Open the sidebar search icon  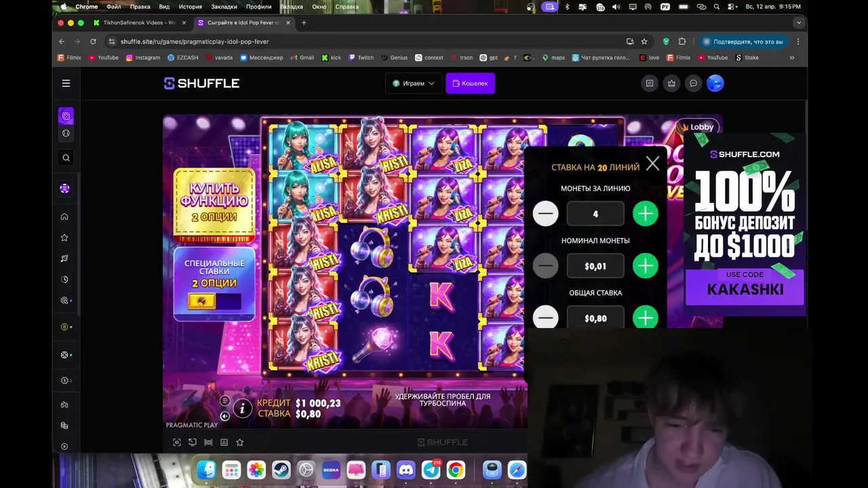[x=66, y=158]
